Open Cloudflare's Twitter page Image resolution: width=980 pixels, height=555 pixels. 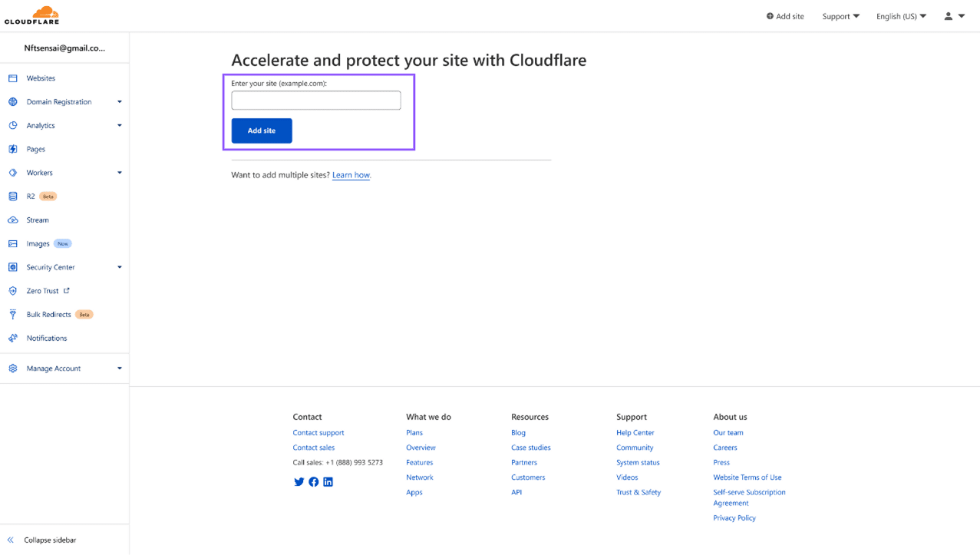click(x=299, y=482)
